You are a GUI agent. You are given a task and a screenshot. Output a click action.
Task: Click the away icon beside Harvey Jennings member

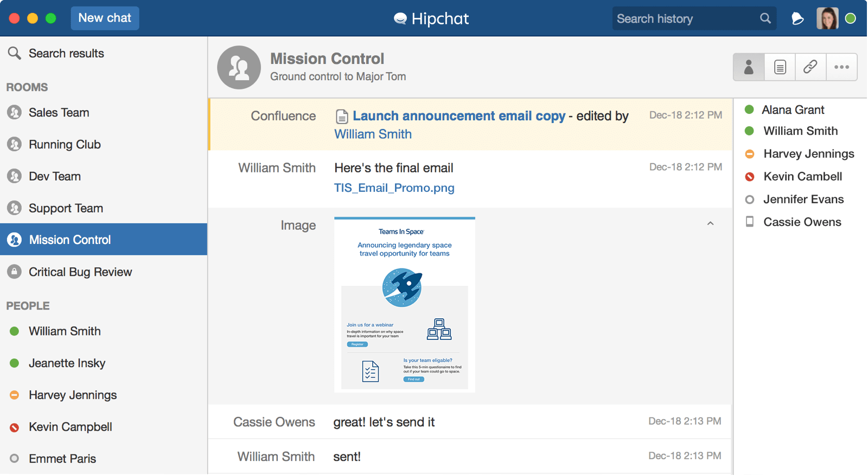[x=750, y=154]
